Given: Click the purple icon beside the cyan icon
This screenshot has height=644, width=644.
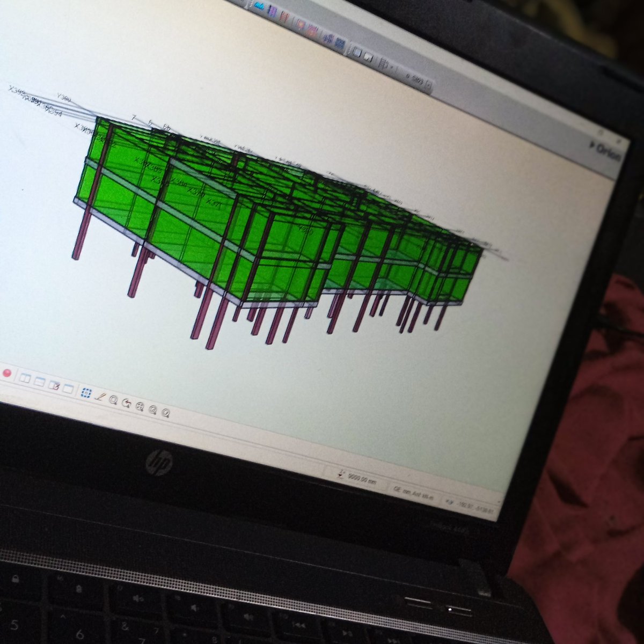Looking at the screenshot, I should (x=273, y=11).
